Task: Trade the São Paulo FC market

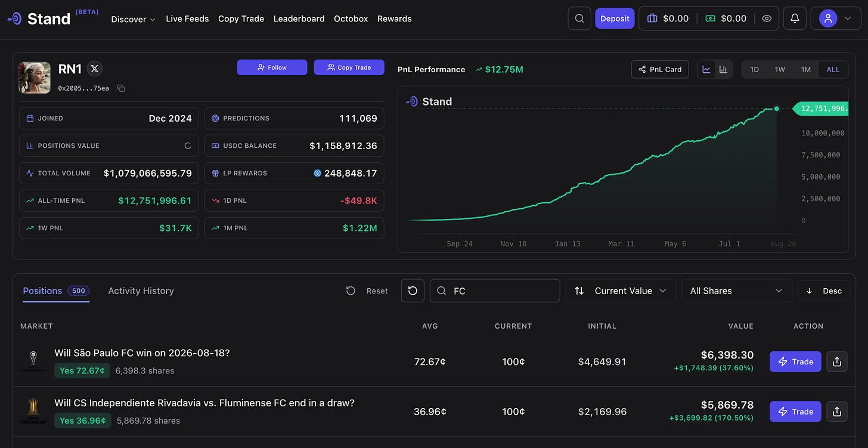Action: (x=795, y=362)
